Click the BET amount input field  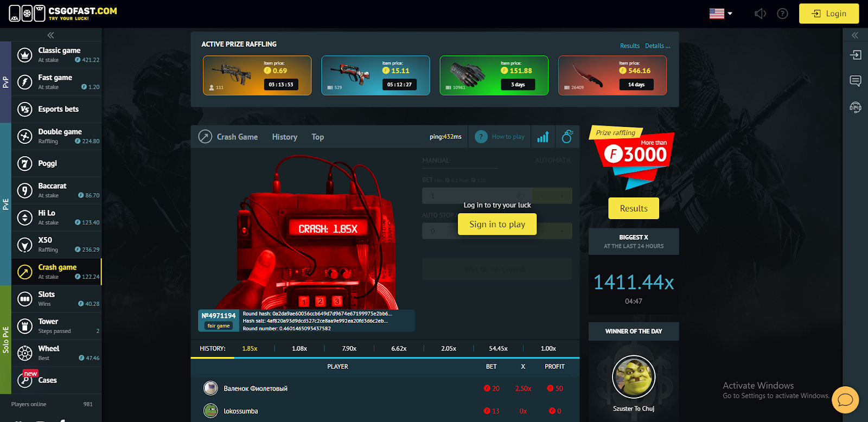pyautogui.click(x=477, y=196)
